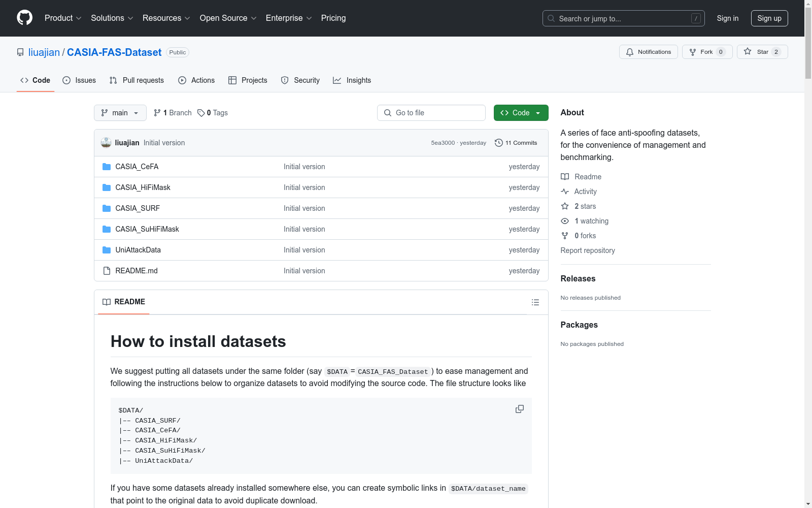Switch to the Issues tab
This screenshot has height=508, width=812.
coord(79,80)
